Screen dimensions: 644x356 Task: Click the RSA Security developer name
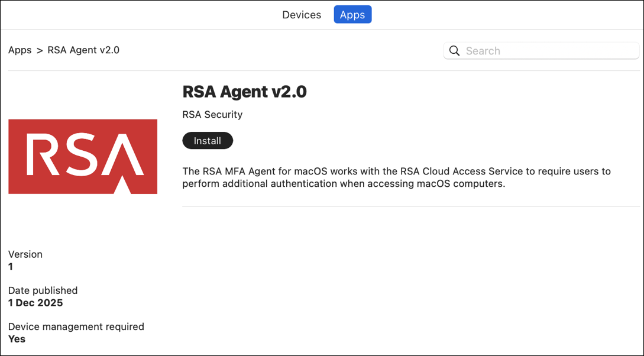212,115
